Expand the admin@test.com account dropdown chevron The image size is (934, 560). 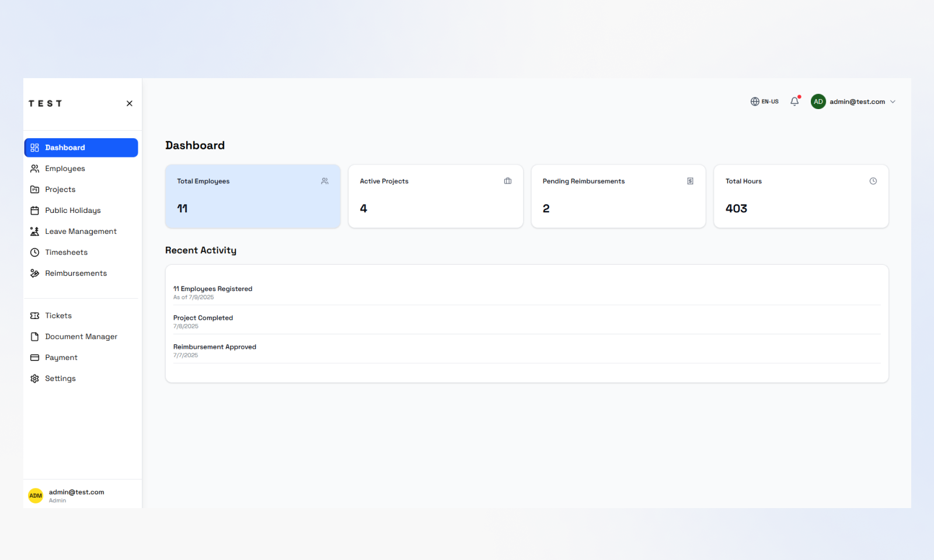coord(893,101)
